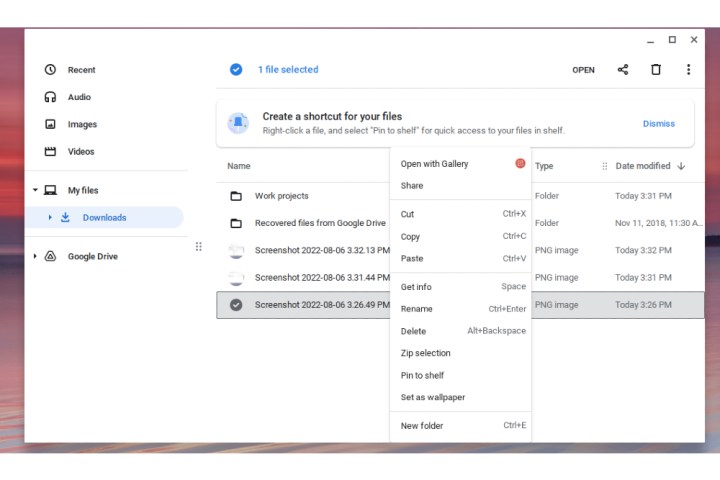Click the share icon in toolbar

[623, 70]
